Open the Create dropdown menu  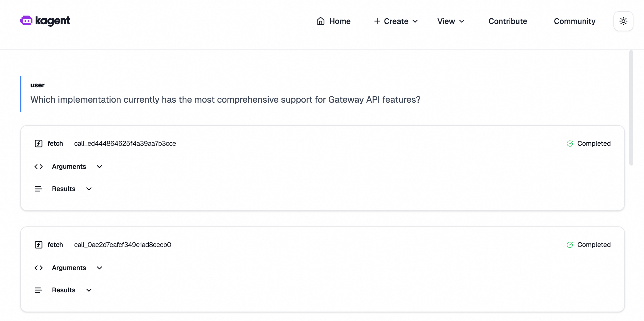(396, 21)
